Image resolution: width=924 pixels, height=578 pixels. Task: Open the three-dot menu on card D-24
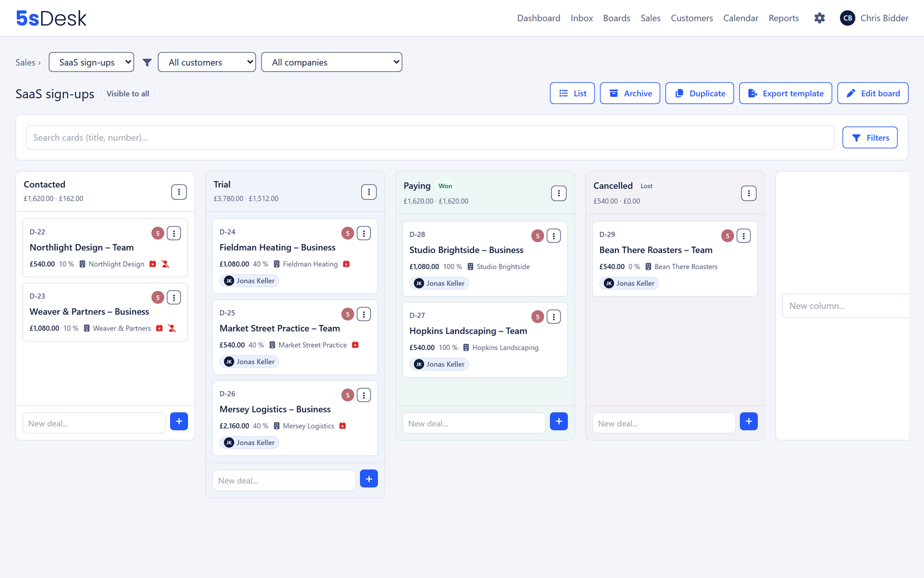(x=364, y=233)
